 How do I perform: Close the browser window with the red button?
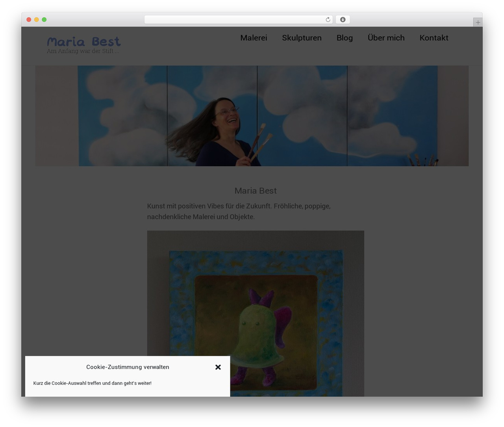point(29,20)
